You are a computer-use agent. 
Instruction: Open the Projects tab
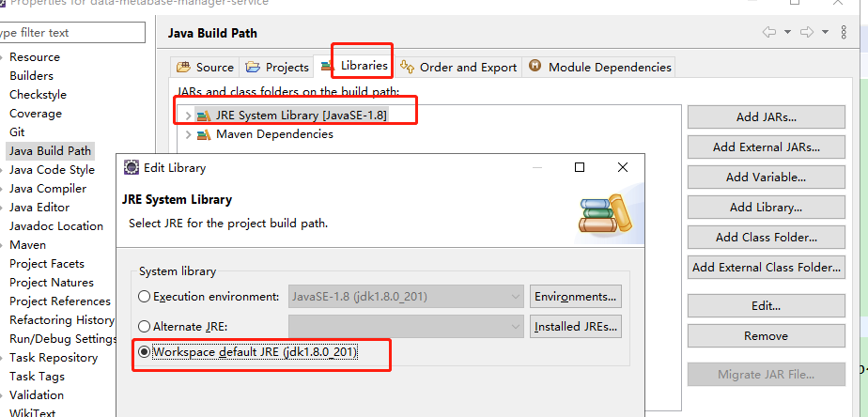click(276, 68)
